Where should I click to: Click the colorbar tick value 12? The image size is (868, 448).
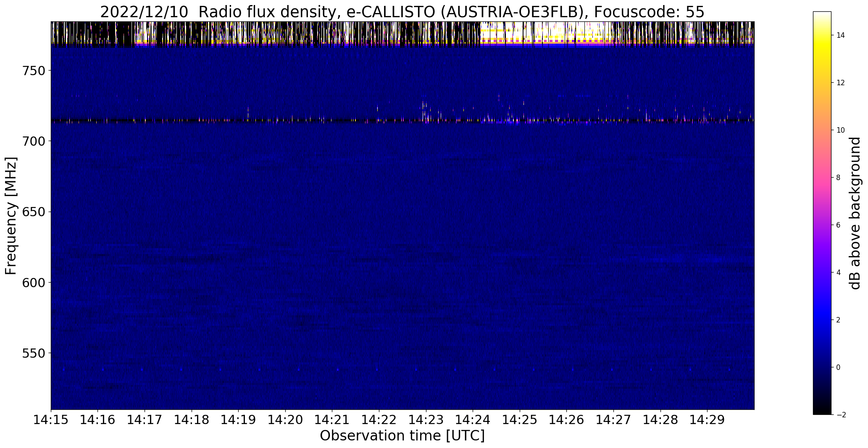point(841,83)
